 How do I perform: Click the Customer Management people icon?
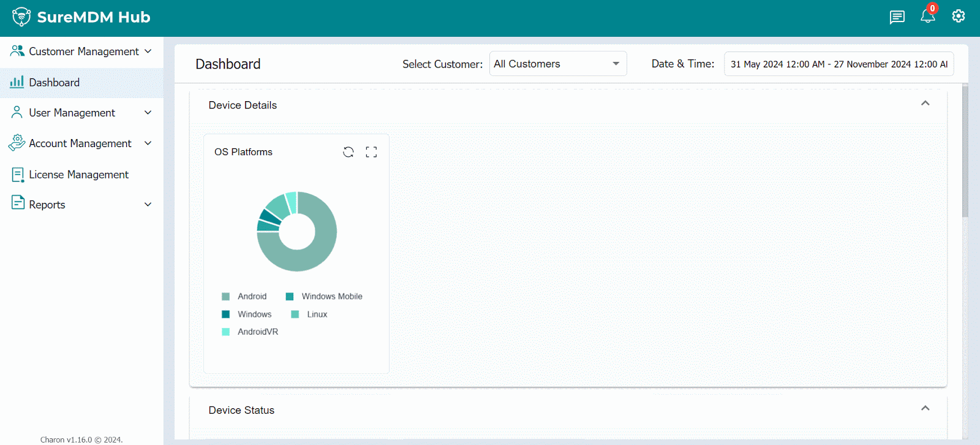click(17, 51)
